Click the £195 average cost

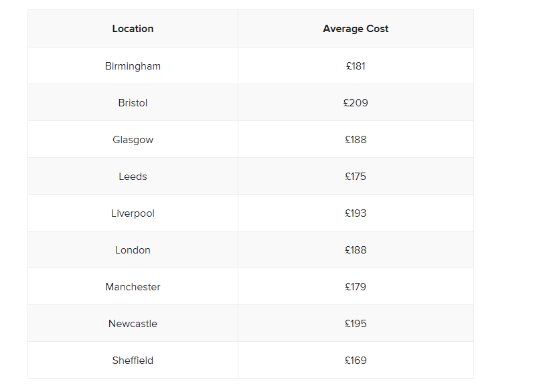(356, 324)
